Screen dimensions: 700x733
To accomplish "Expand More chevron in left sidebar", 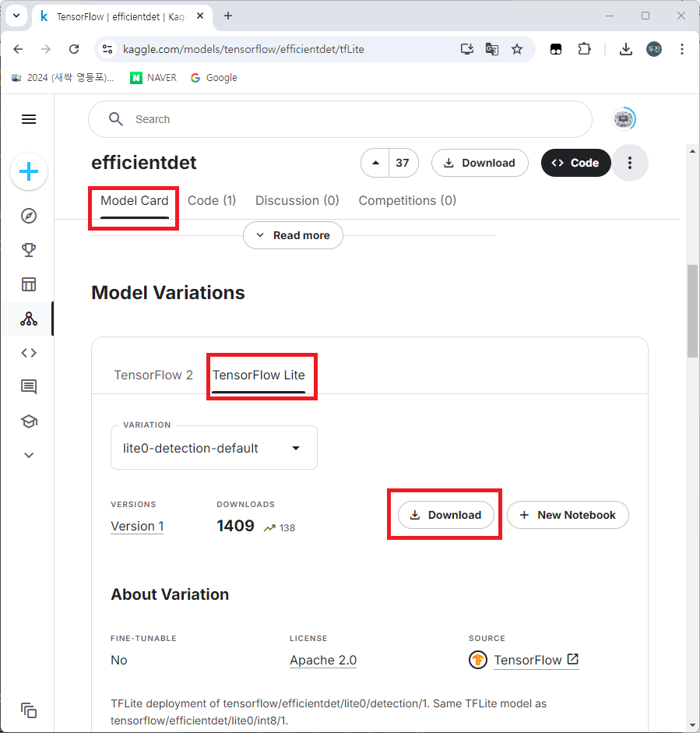I will pyautogui.click(x=29, y=456).
